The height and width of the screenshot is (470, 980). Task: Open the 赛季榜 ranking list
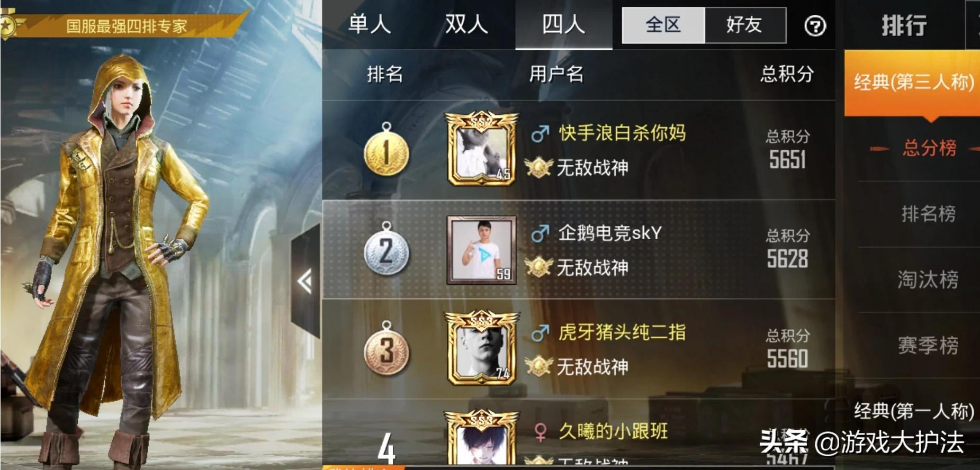pos(928,345)
